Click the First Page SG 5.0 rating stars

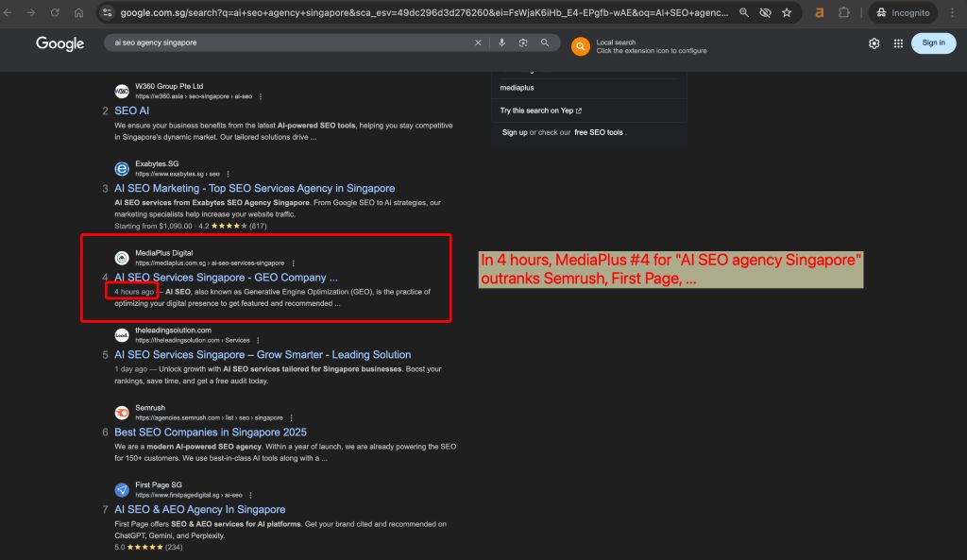144,547
